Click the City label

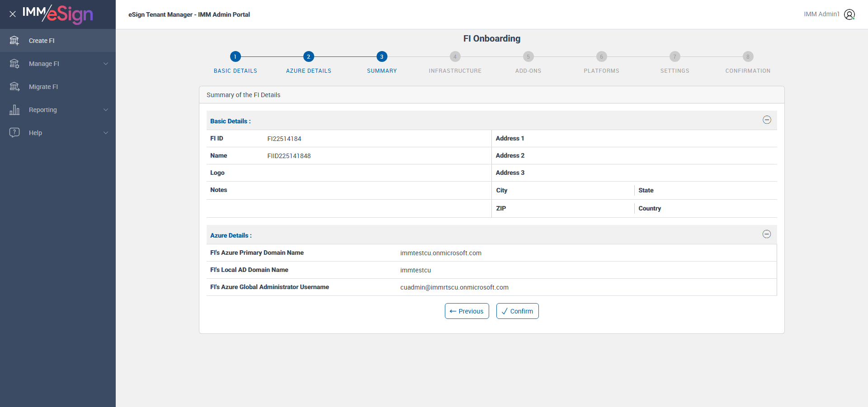(x=501, y=190)
